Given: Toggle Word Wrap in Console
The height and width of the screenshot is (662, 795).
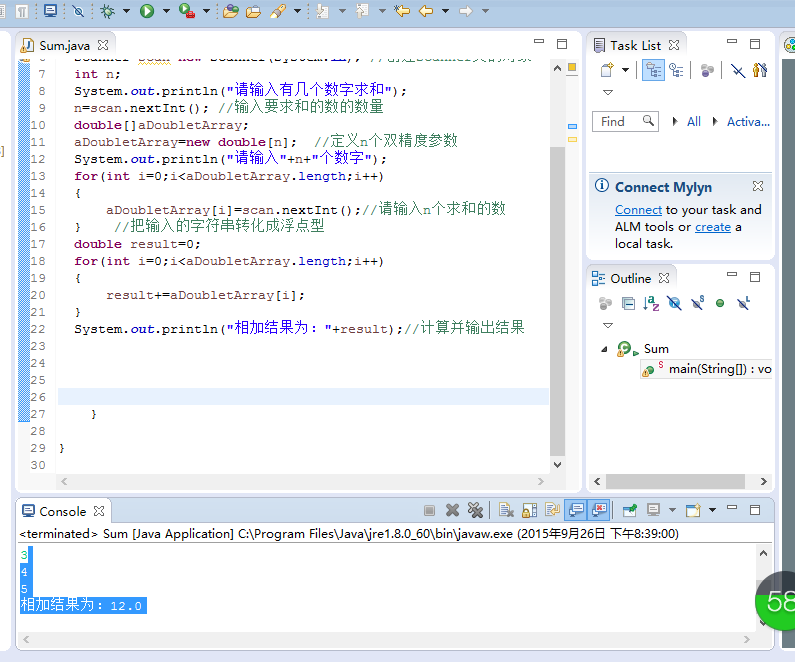Looking at the screenshot, I should [552, 510].
